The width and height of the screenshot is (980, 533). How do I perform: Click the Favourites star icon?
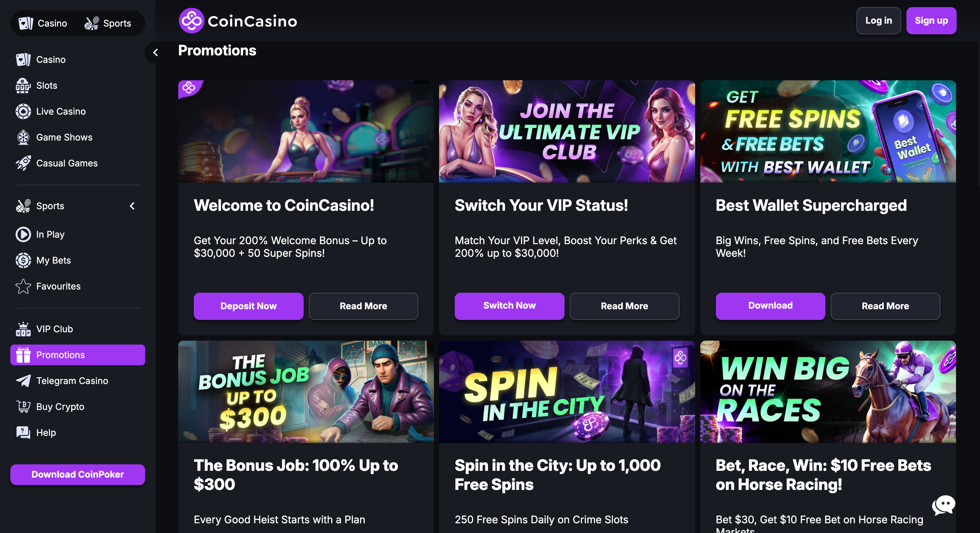(x=23, y=286)
